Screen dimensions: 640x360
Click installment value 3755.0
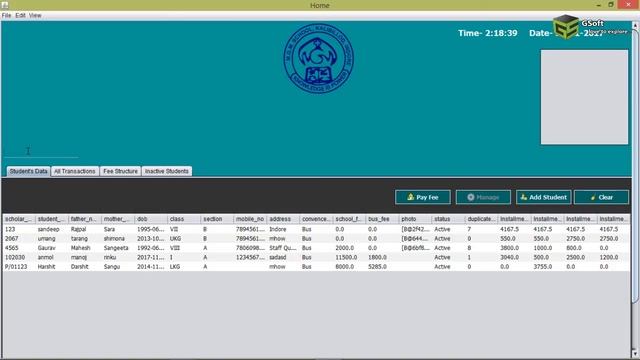[542, 267]
